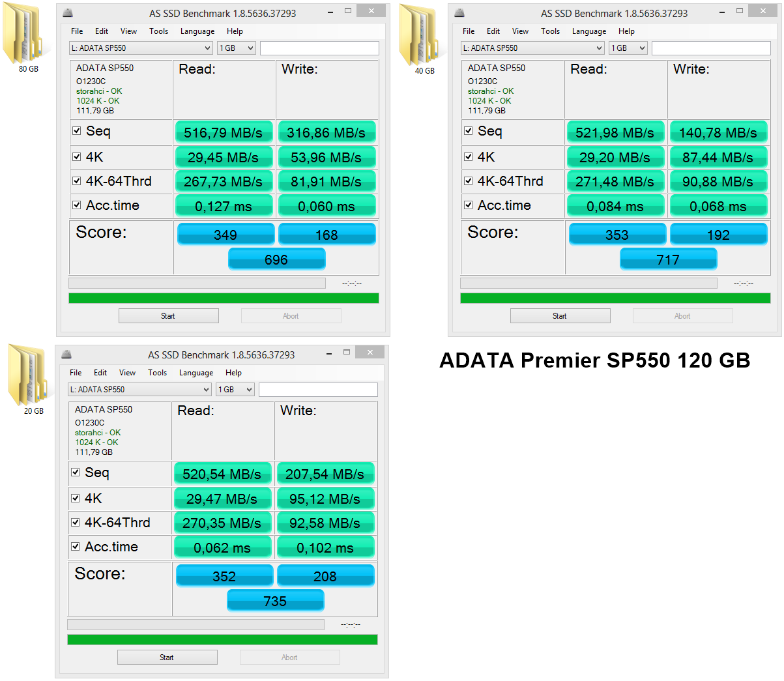Open Edit menu in window scoring 696
The height and width of the screenshot is (681, 784).
102,31
